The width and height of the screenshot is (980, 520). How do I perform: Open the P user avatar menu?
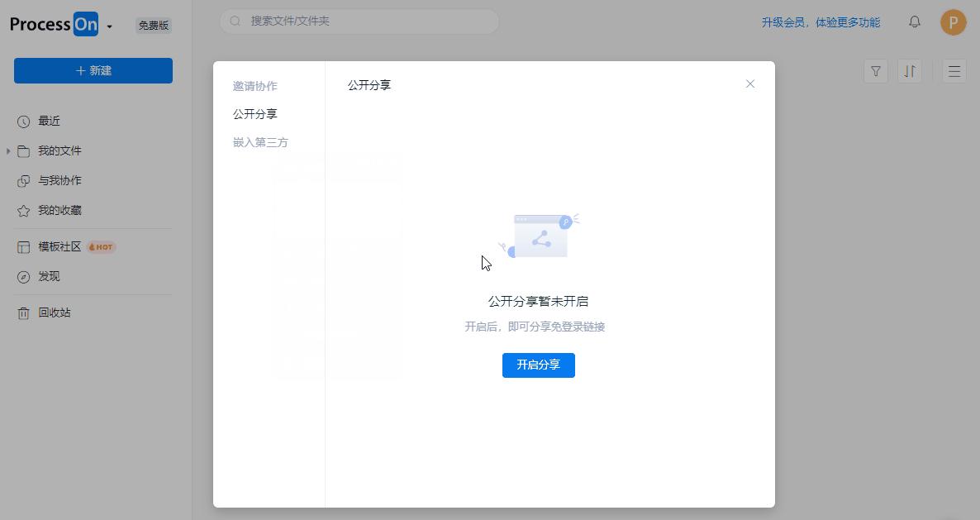pyautogui.click(x=953, y=22)
